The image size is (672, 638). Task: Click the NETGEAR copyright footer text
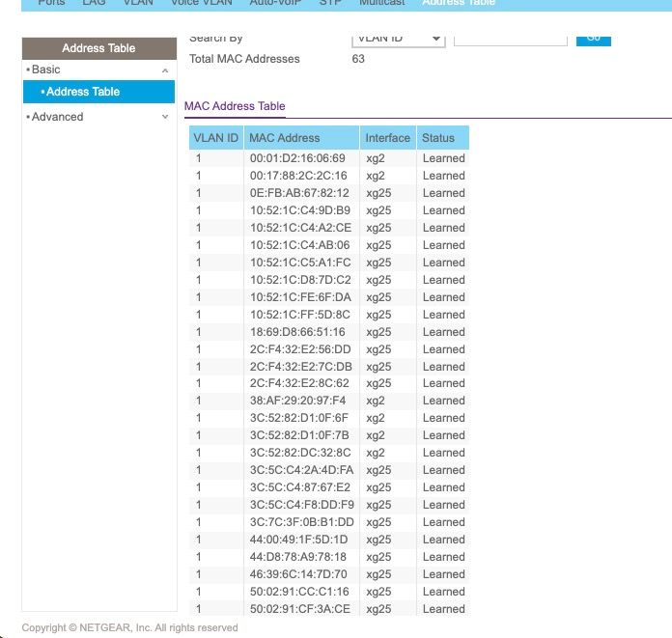(x=129, y=627)
